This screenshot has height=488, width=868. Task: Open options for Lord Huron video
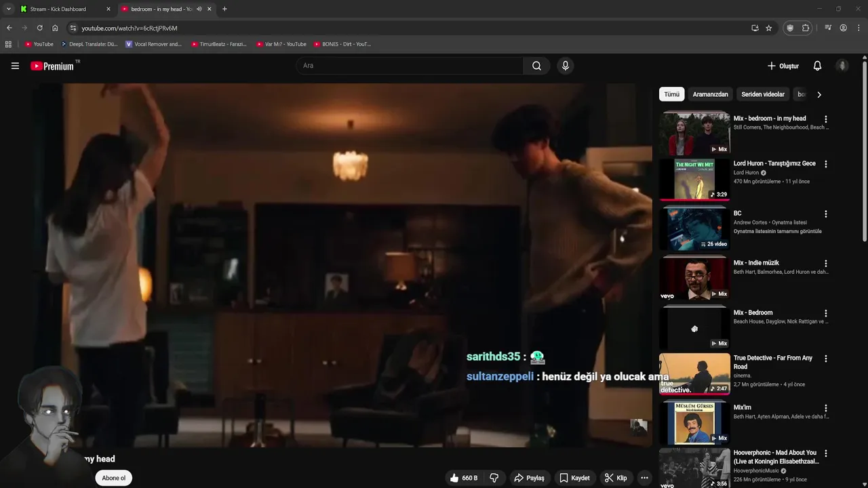(825, 164)
